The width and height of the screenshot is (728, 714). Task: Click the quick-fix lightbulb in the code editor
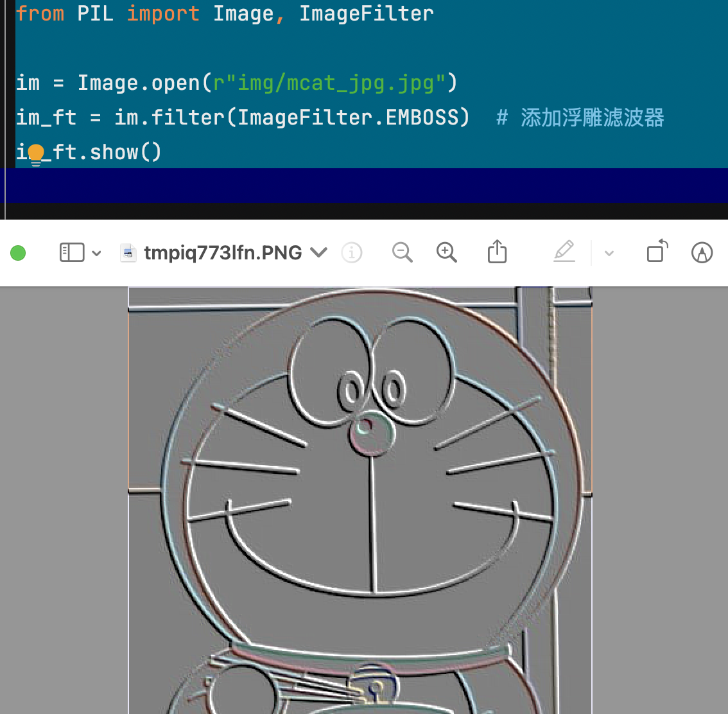(35, 152)
